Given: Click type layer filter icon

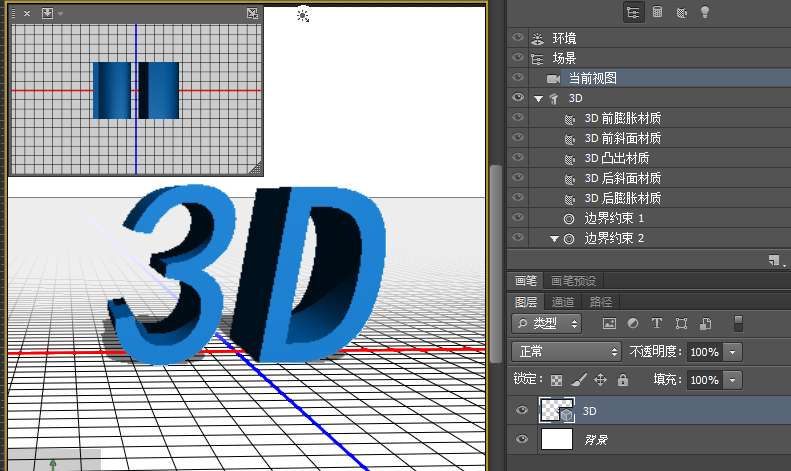Looking at the screenshot, I should [657, 324].
